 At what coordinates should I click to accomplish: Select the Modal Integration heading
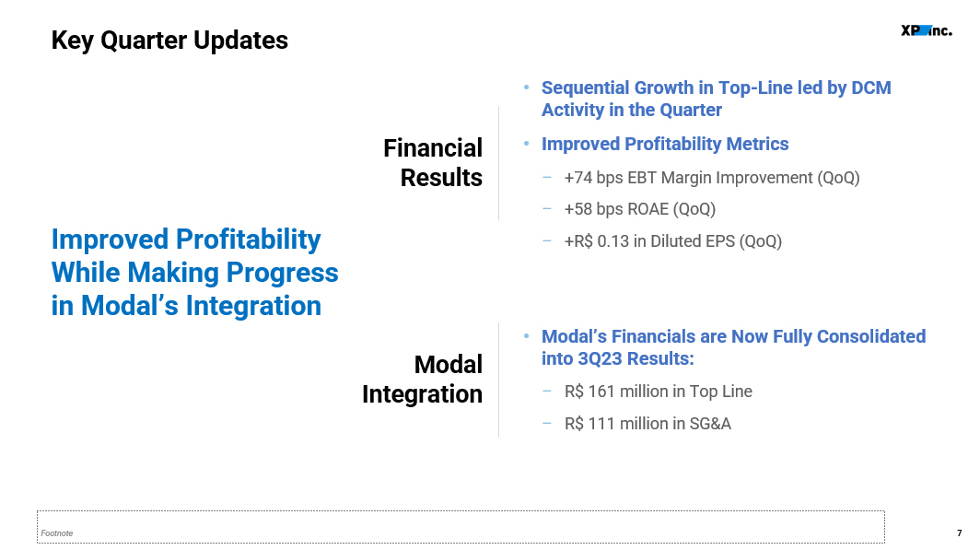[423, 379]
